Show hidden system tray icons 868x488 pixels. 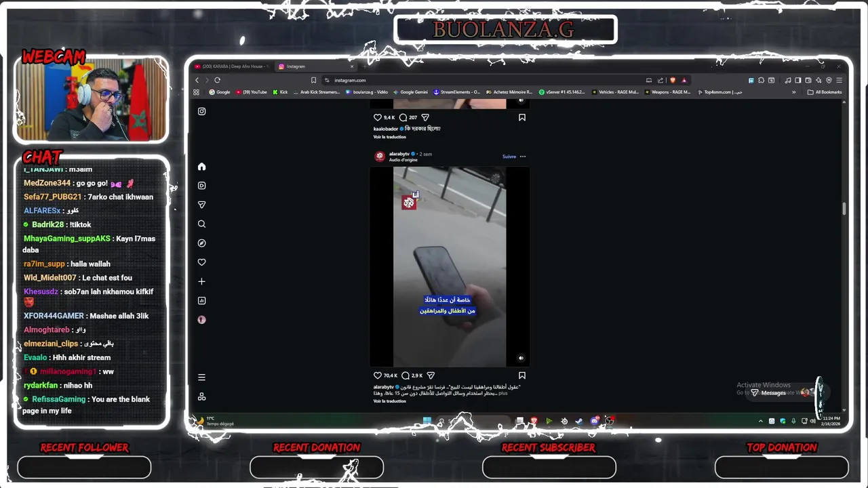tap(760, 421)
